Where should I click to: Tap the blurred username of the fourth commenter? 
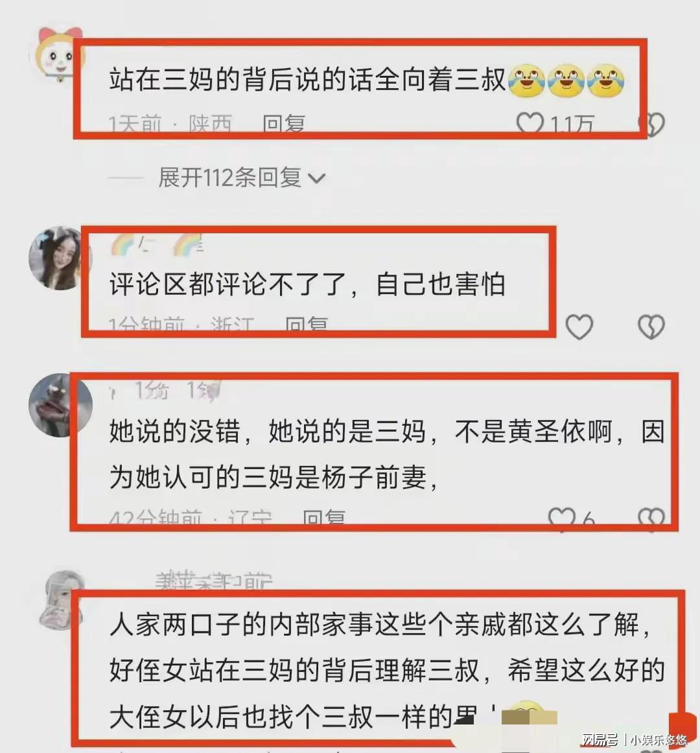tap(213, 580)
